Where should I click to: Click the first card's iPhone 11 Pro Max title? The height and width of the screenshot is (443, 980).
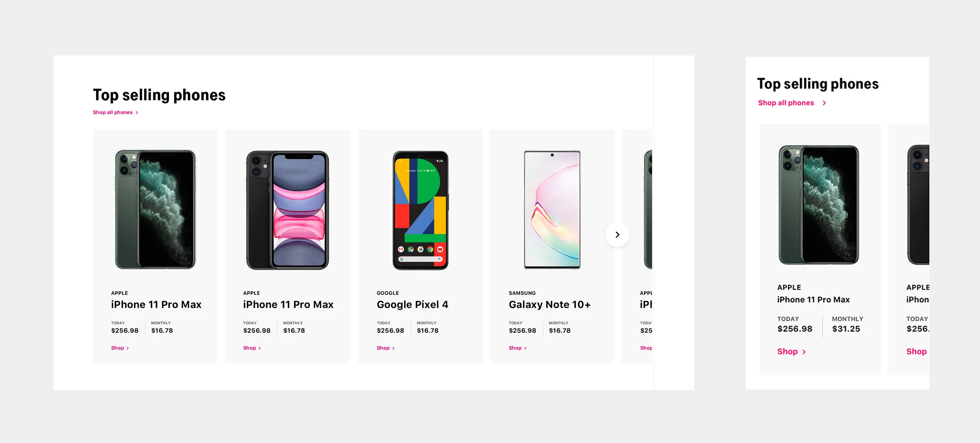tap(156, 304)
